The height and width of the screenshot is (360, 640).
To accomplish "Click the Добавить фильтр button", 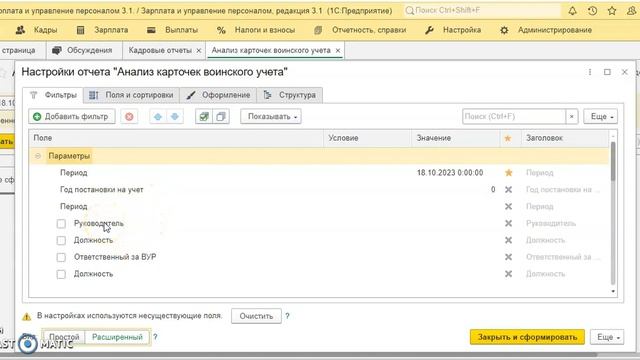I will click(x=72, y=117).
